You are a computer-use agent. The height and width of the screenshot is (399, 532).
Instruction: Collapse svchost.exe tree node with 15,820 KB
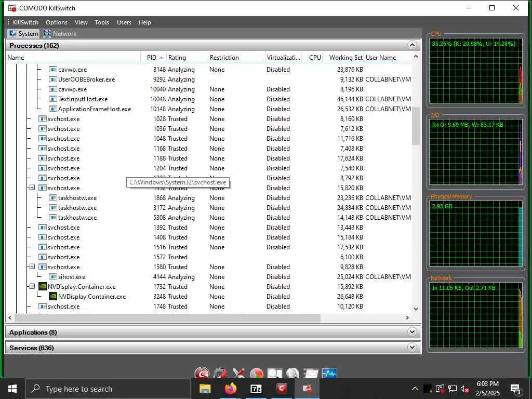click(32, 188)
